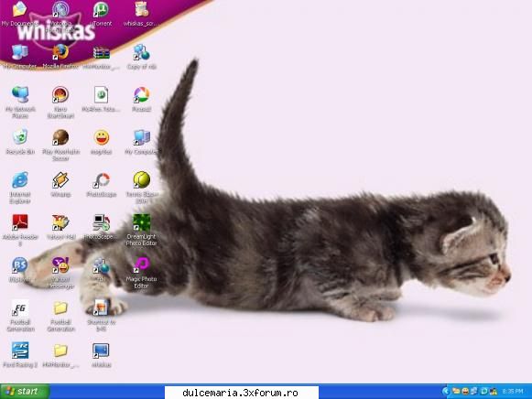Open the computer-with-clock shortcut icon
The image size is (532, 399).
pyautogui.click(x=101, y=222)
